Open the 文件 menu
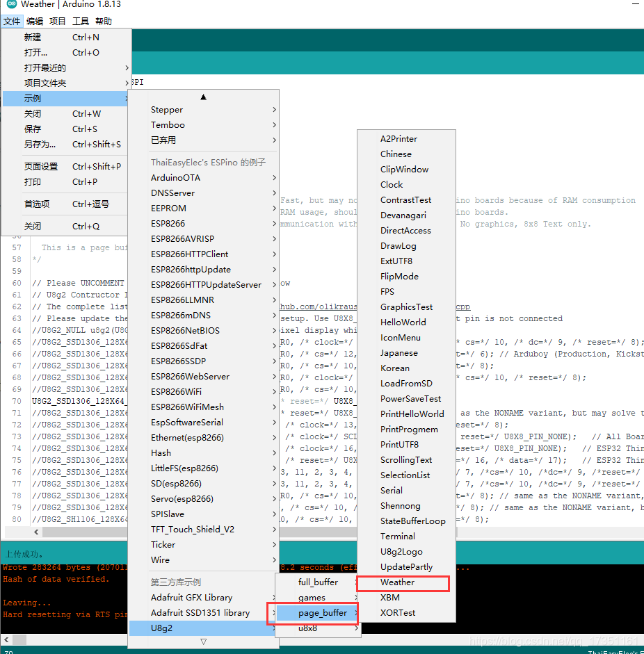644x654 pixels. (x=12, y=21)
